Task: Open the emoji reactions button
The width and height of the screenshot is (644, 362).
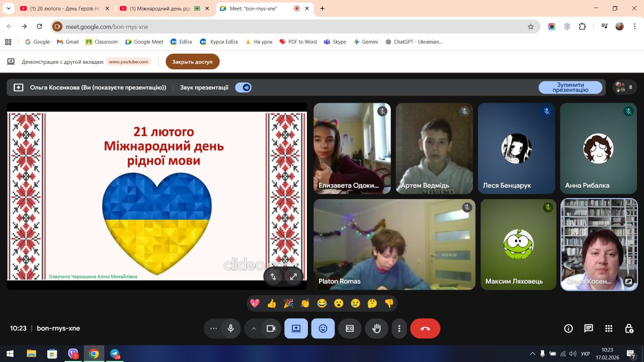Action: pyautogui.click(x=323, y=328)
